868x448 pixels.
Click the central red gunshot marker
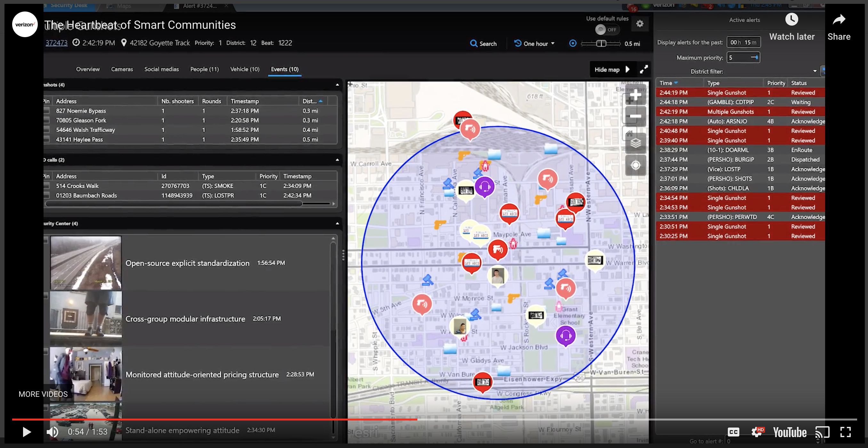coord(498,250)
